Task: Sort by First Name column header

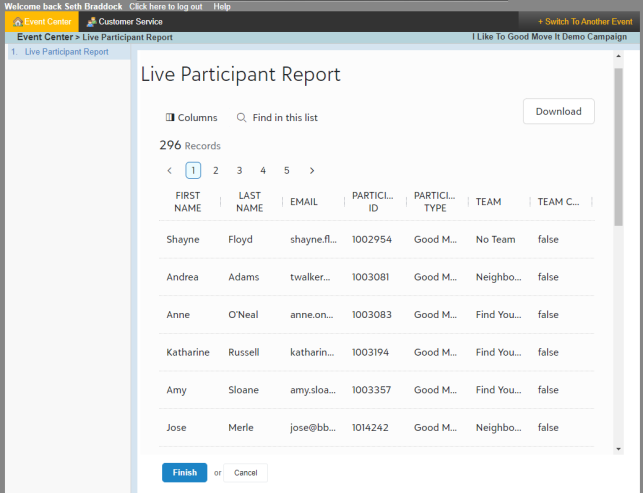Action: 188,202
